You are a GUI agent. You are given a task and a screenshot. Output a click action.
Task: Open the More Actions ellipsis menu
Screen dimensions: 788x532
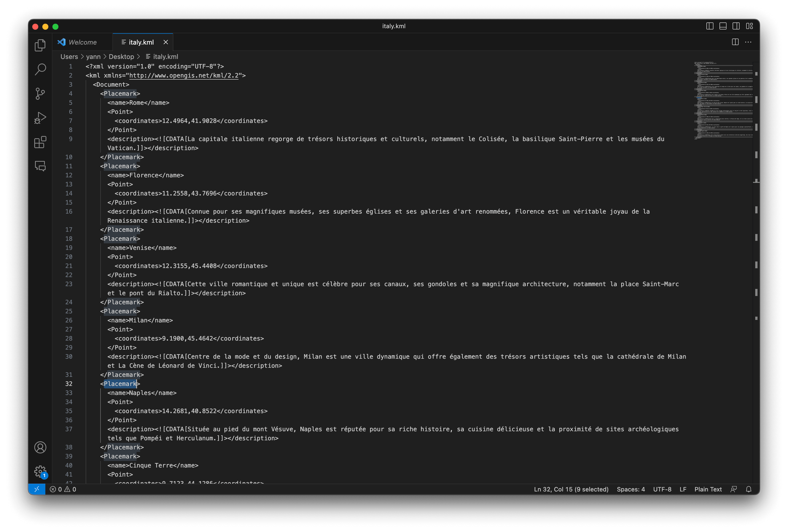coord(748,42)
